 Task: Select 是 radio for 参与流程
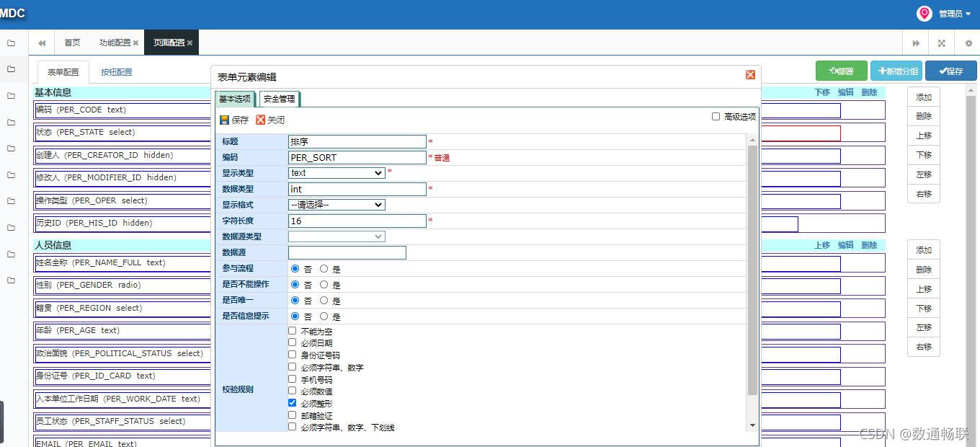pos(324,268)
